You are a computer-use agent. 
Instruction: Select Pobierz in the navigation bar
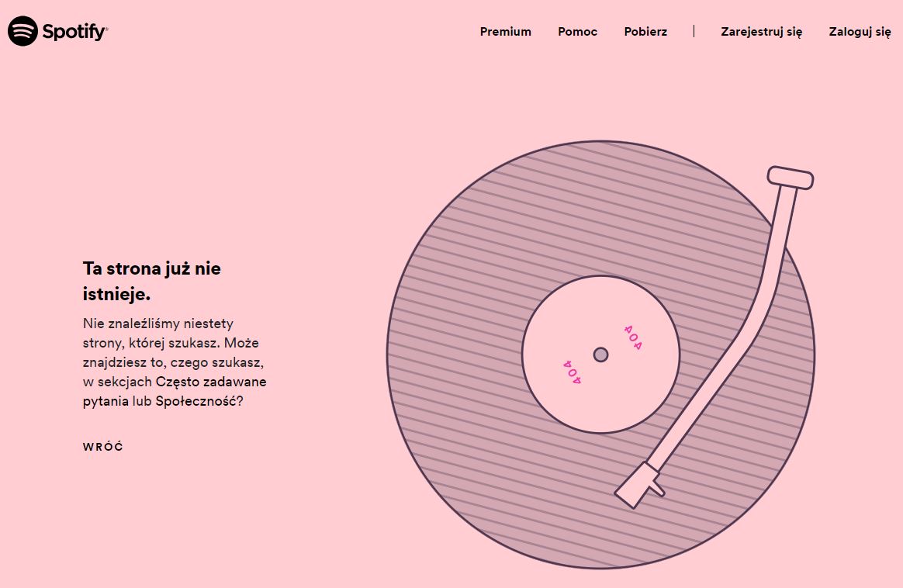tap(645, 32)
